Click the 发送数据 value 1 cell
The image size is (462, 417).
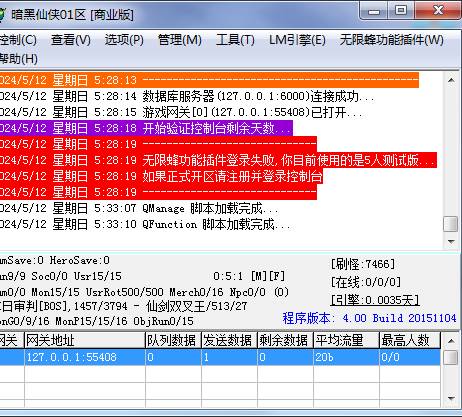point(229,357)
